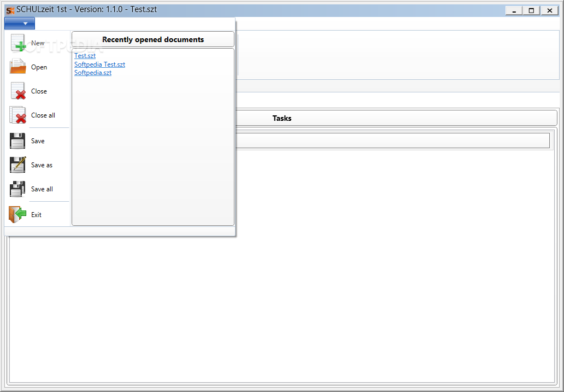Choose the Open menu label

[x=39, y=67]
